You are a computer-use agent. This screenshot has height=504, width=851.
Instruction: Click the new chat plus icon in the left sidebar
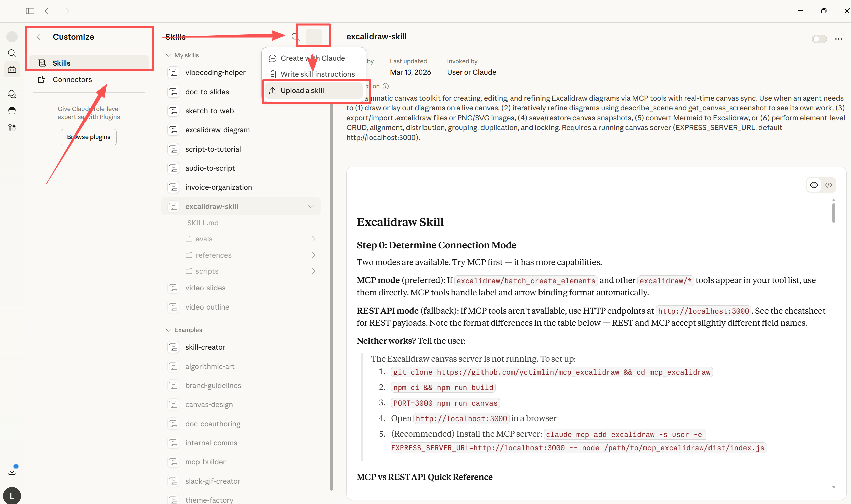pyautogui.click(x=12, y=37)
